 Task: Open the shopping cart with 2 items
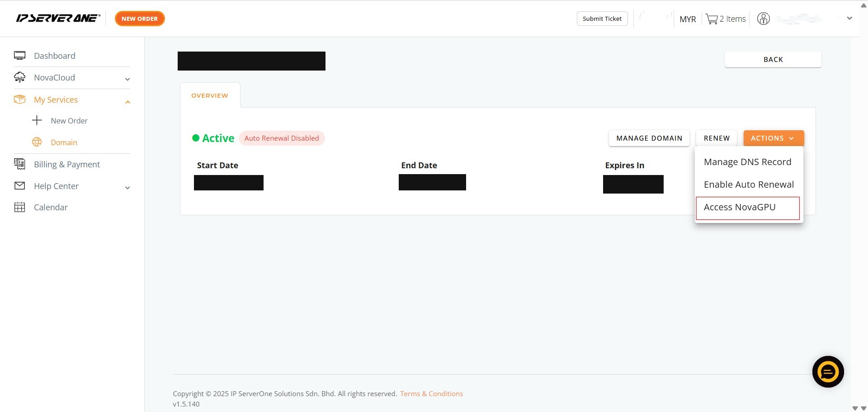726,19
